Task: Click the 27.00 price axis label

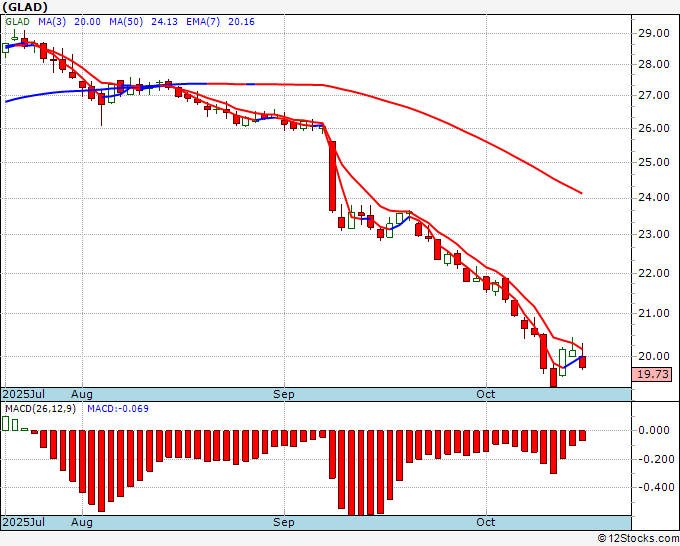Action: (x=653, y=95)
